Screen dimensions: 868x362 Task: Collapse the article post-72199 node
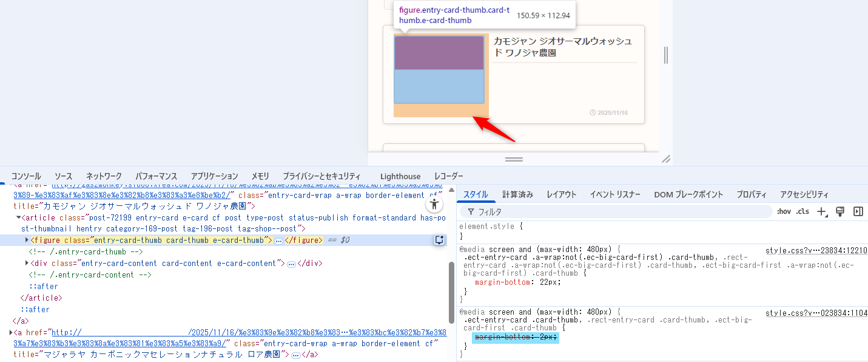(18, 217)
